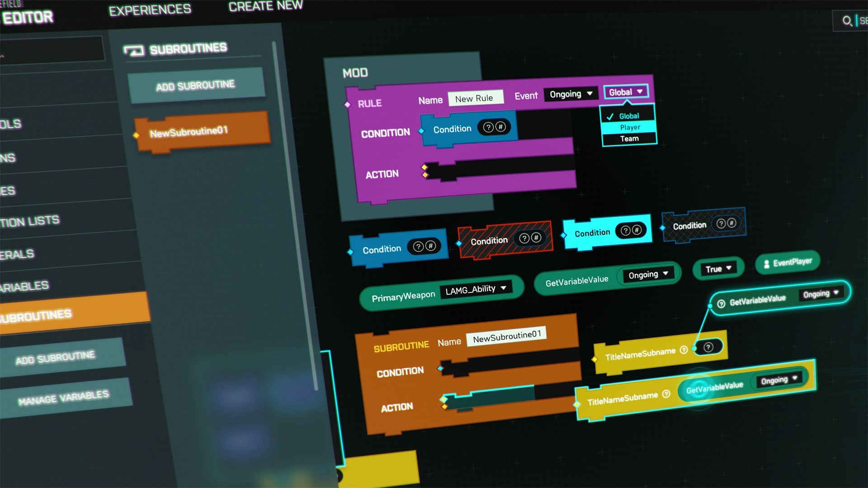Click the New Rule name input field
Screen dimensions: 868x488
474,99
